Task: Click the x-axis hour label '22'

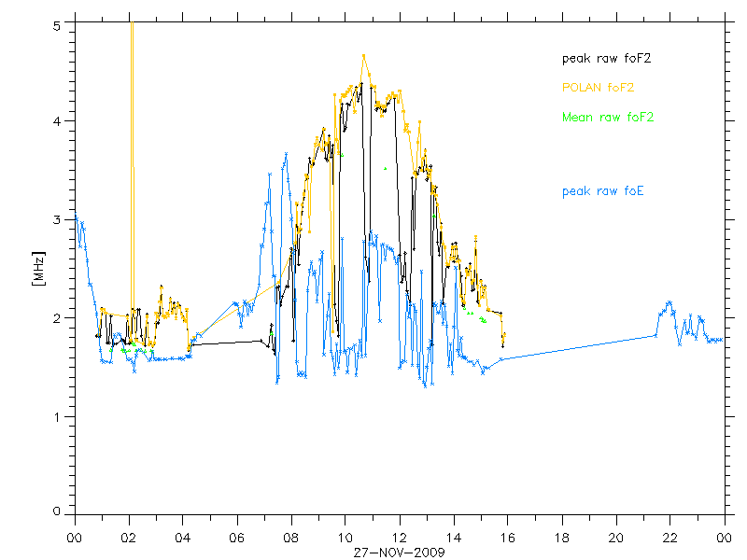Action: [x=669, y=539]
